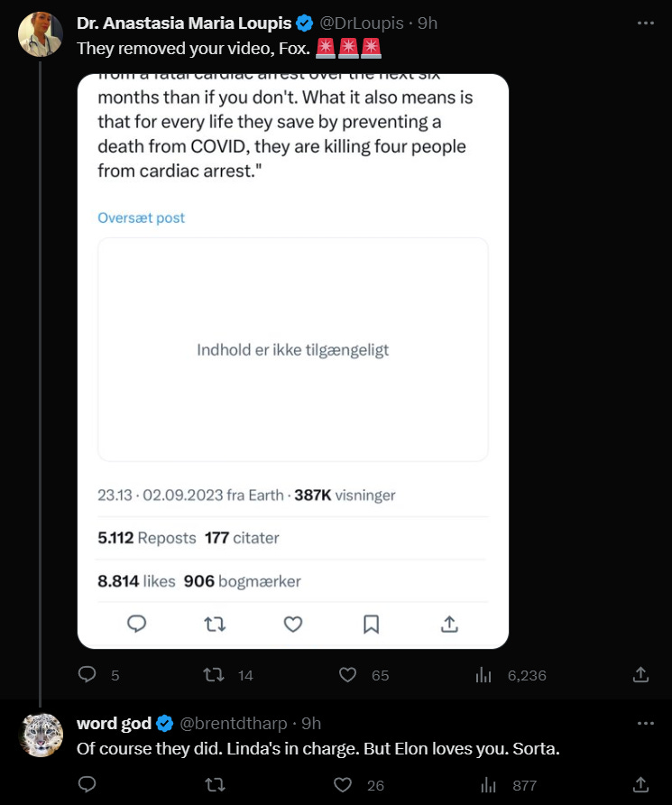Reply to word god's tweet

tap(87, 784)
